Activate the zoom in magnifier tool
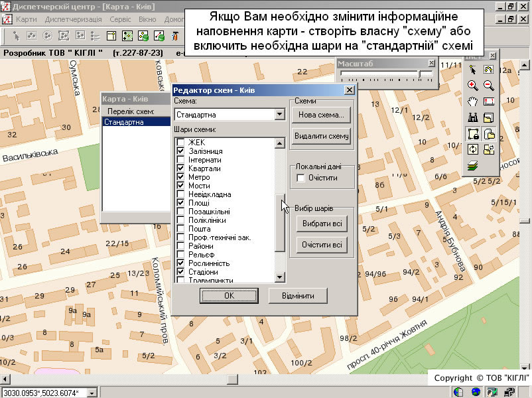Image resolution: width=532 pixels, height=398 pixels. point(472,85)
